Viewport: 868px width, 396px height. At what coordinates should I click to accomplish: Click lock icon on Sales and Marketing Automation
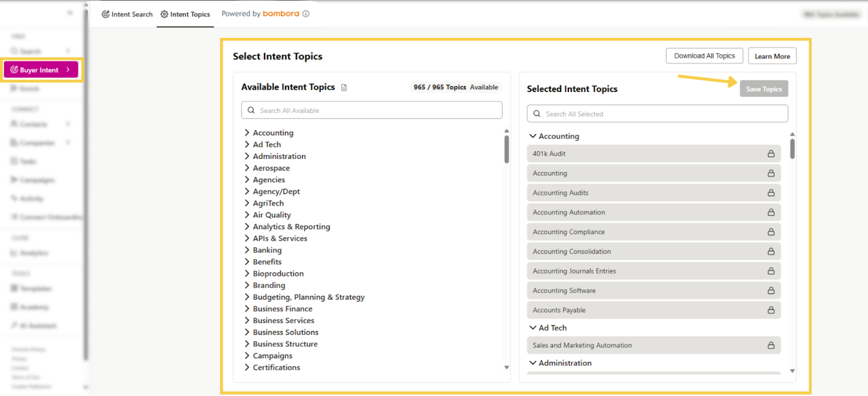pyautogui.click(x=771, y=346)
